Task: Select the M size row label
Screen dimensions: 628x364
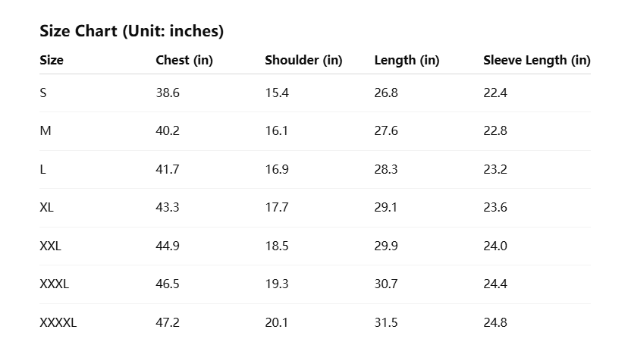Action: [x=46, y=131]
